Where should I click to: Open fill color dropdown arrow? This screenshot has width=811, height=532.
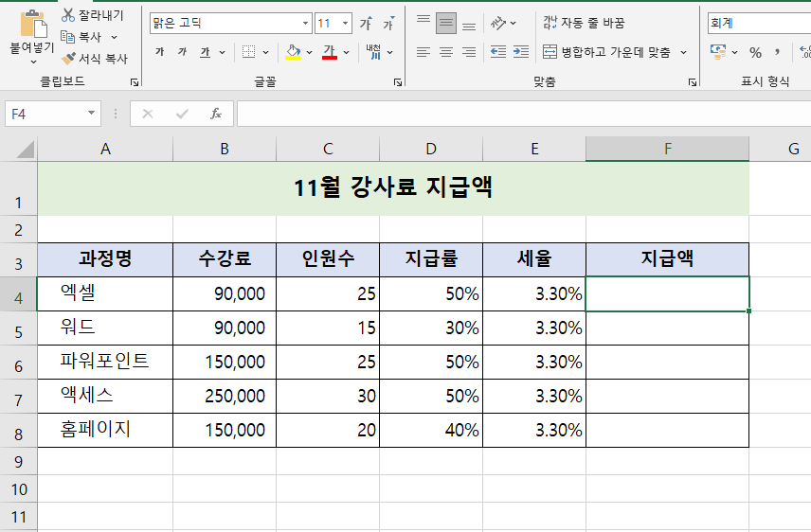tap(309, 52)
